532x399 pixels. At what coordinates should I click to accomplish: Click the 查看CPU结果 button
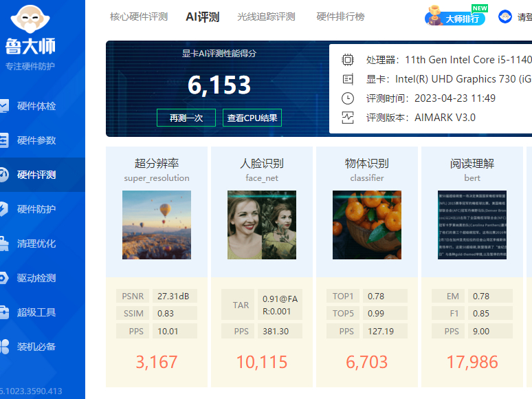[252, 118]
